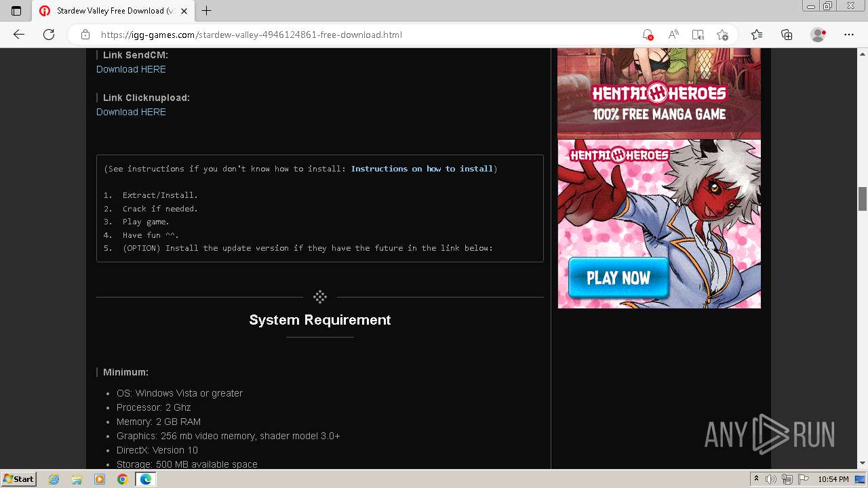The image size is (868, 488).
Task: Click the address bar URL
Action: pyautogui.click(x=251, y=35)
